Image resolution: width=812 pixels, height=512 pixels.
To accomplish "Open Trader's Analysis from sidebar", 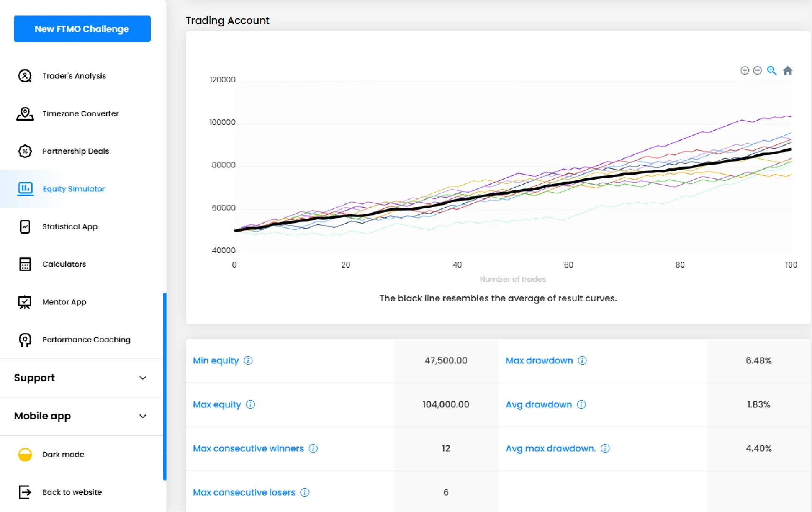I will pos(74,76).
